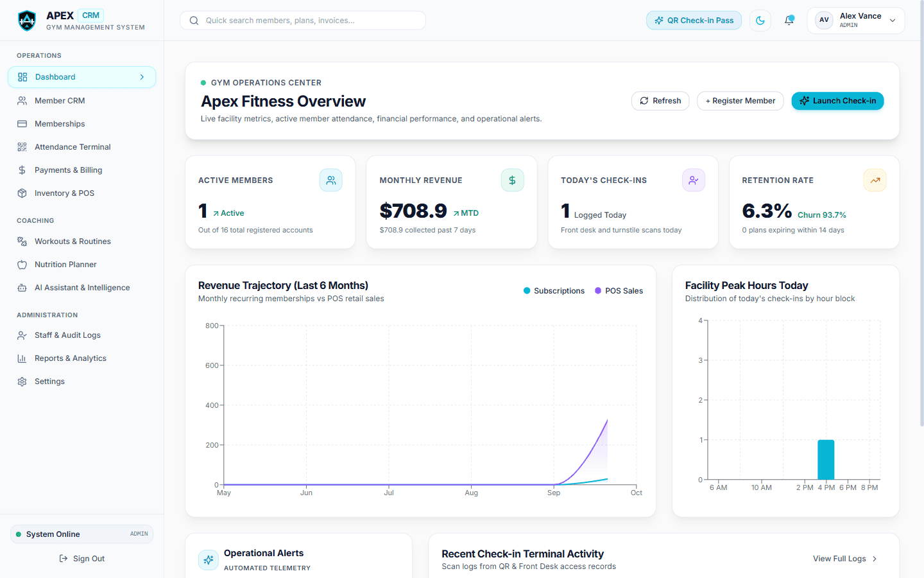This screenshot has height=578, width=924.
Task: Refresh the dashboard data
Action: [660, 101]
